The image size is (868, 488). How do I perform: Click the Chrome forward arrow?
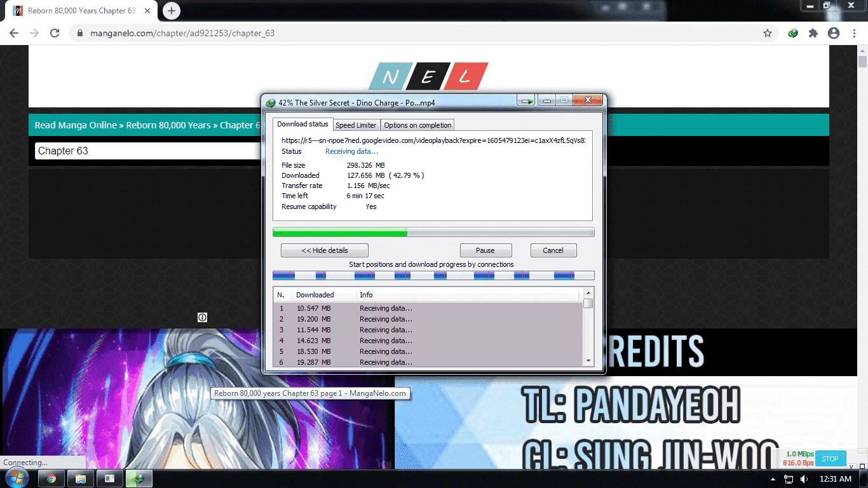34,33
